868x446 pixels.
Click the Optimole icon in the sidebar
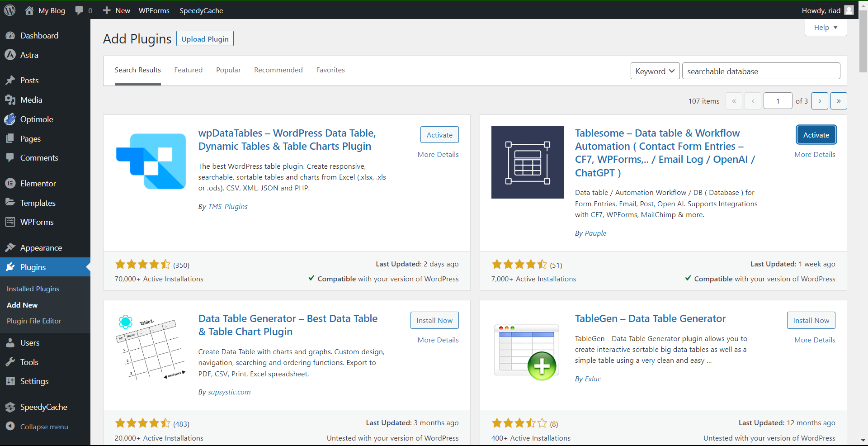11,119
